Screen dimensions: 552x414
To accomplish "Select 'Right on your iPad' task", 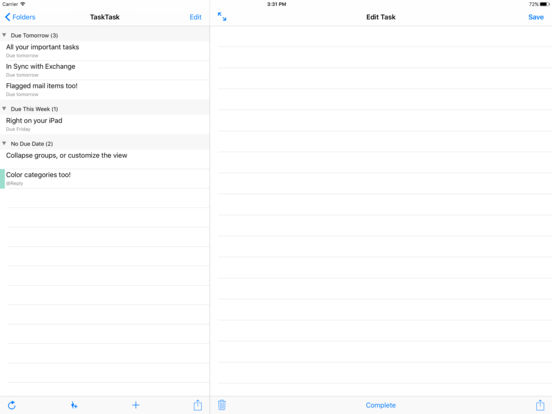I will 105,124.
